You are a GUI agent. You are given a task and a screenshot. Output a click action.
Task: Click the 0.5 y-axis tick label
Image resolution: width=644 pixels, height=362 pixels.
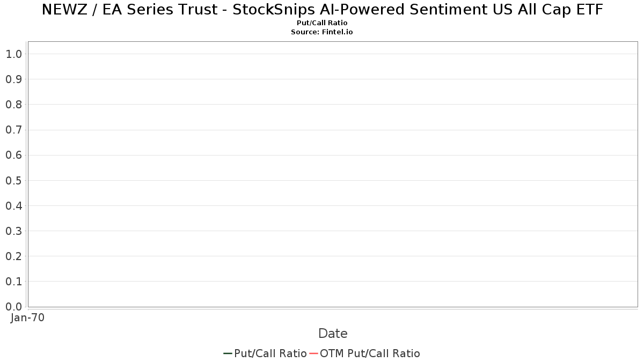[13, 181]
